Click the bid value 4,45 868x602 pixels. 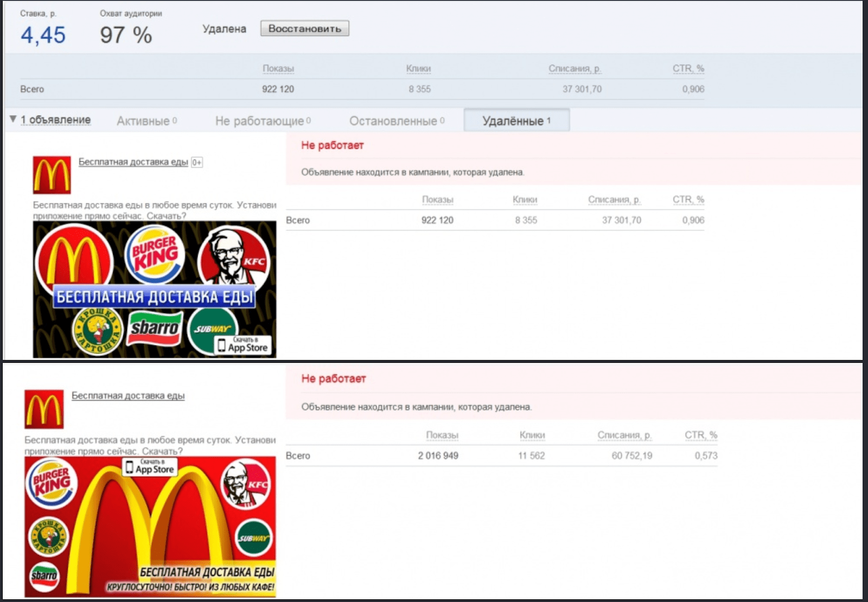tap(43, 35)
